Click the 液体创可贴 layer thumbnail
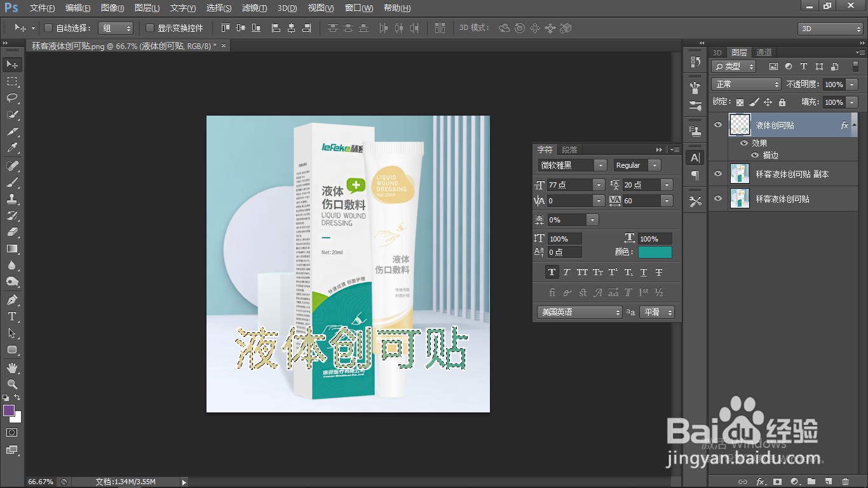Viewport: 868px width, 488px height. (740, 125)
